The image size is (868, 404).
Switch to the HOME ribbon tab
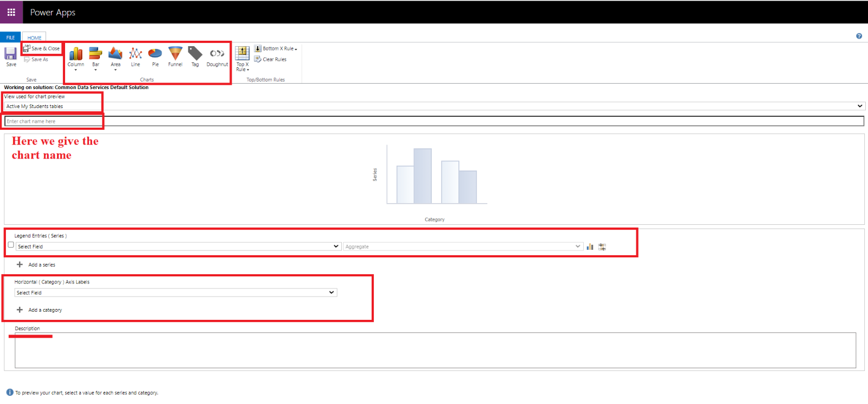34,37
